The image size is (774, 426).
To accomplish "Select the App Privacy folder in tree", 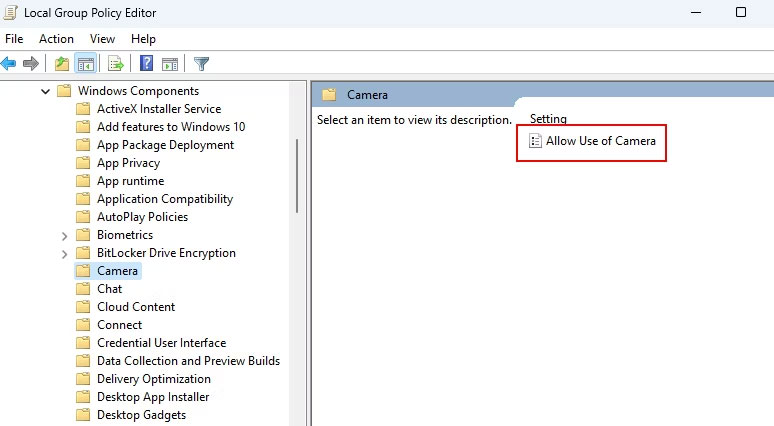I will (x=128, y=163).
